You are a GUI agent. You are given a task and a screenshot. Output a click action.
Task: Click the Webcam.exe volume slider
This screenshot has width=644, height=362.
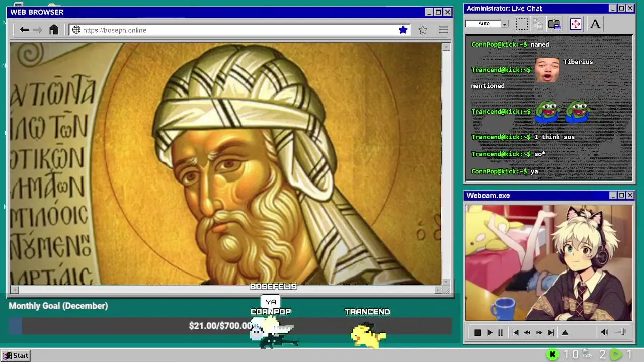620,332
